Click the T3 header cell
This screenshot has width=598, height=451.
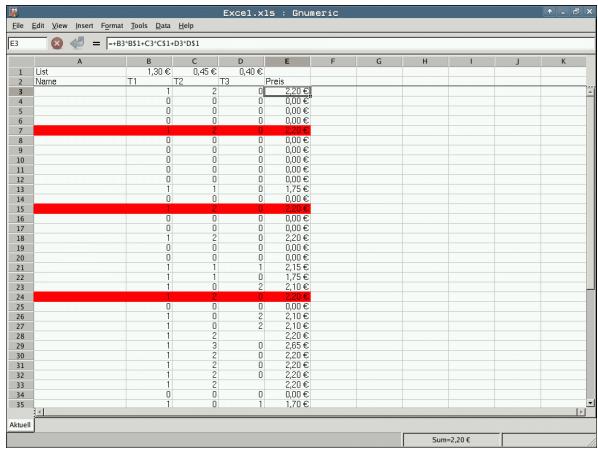[241, 82]
